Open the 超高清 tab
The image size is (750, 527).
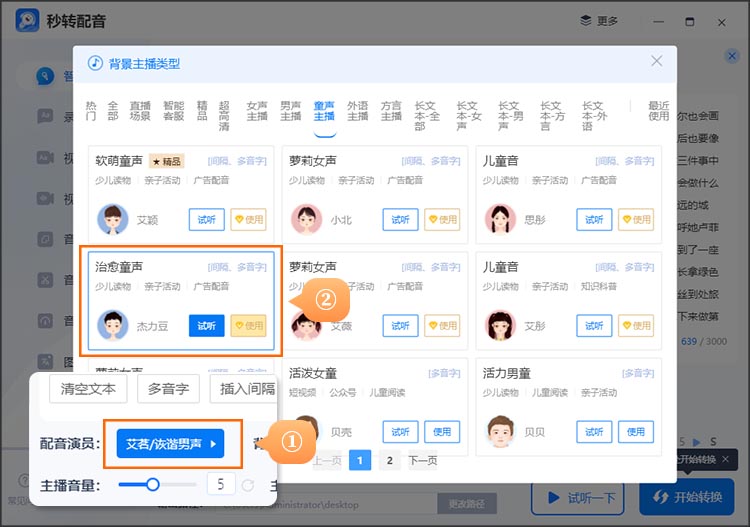224,116
